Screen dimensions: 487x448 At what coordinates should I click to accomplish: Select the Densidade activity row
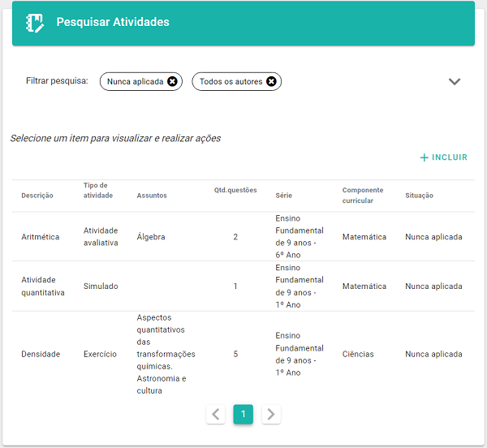[x=243, y=354]
